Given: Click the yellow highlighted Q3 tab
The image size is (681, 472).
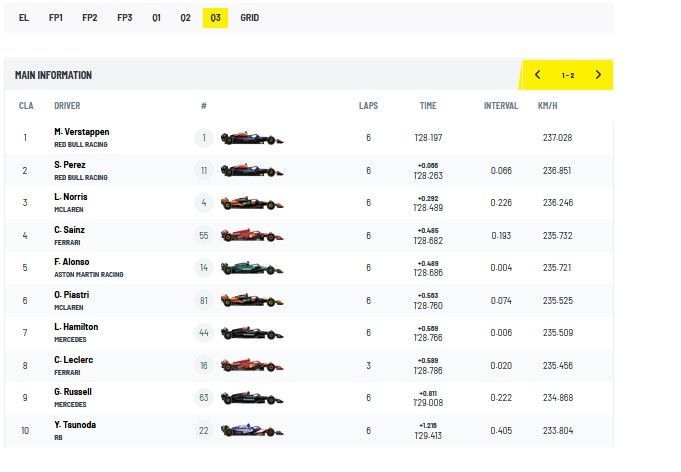Looking at the screenshot, I should coord(215,18).
